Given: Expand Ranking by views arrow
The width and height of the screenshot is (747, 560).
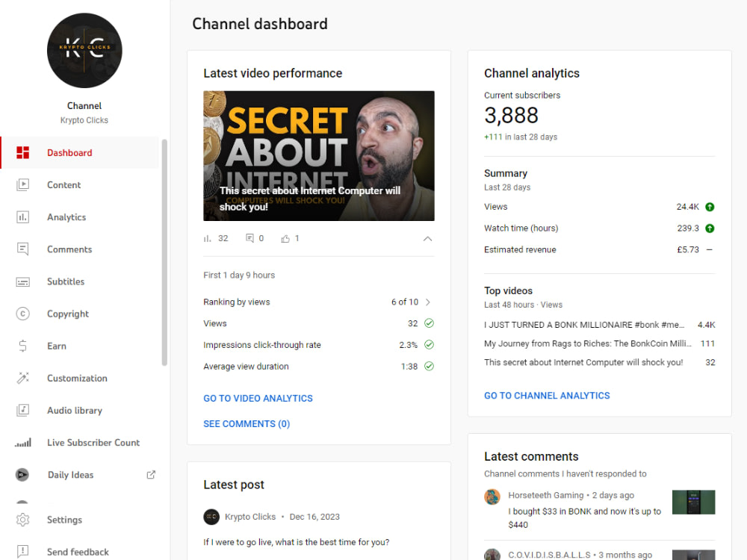Looking at the screenshot, I should click(x=428, y=302).
